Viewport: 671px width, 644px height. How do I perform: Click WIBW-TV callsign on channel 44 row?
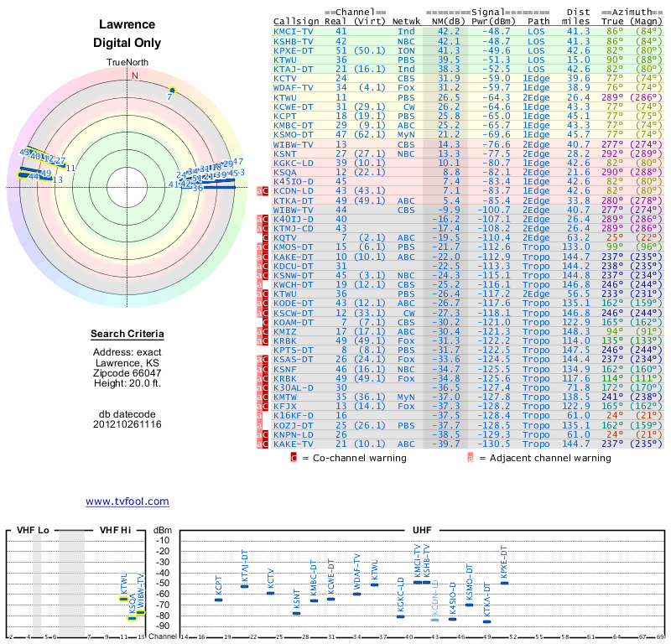[294, 210]
